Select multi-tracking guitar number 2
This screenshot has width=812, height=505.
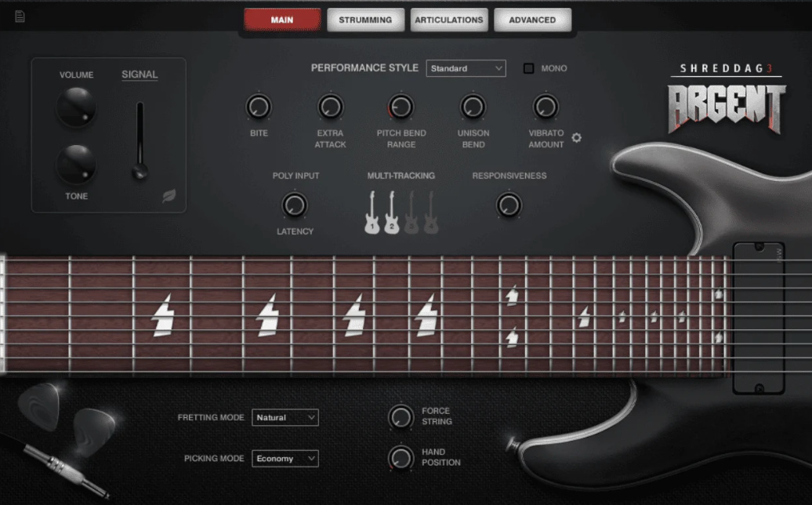[x=392, y=213]
